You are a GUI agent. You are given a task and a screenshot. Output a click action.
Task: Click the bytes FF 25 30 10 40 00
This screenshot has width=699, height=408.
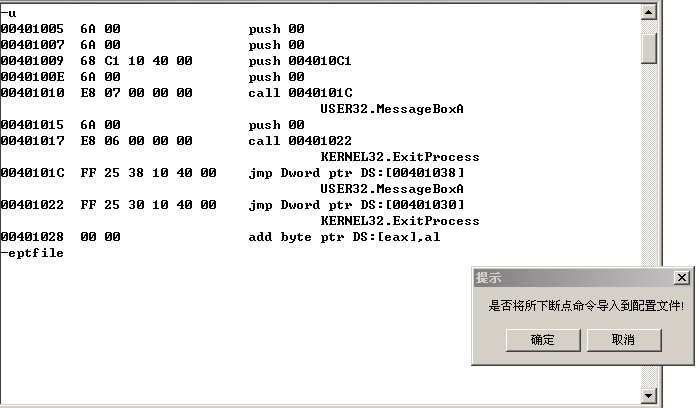(x=148, y=205)
